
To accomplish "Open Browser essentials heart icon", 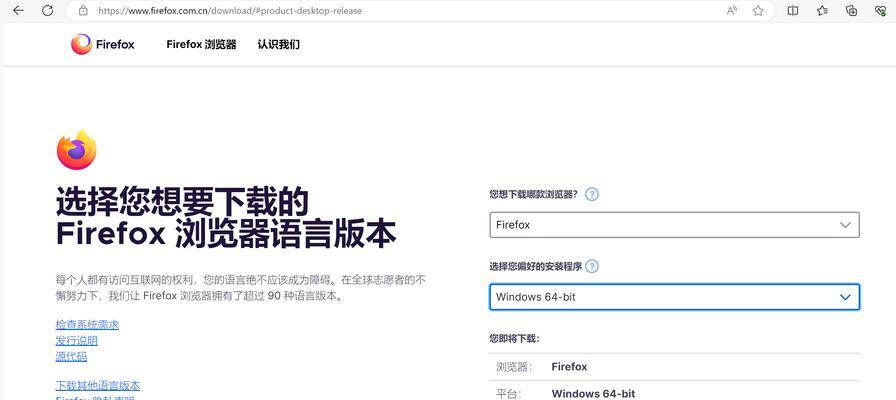I will (x=881, y=10).
